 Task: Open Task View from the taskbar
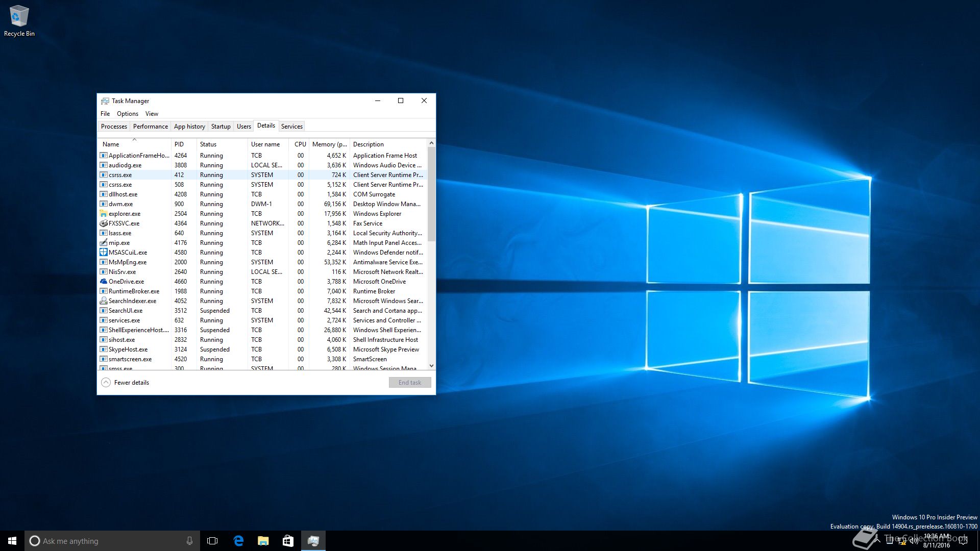pyautogui.click(x=212, y=541)
